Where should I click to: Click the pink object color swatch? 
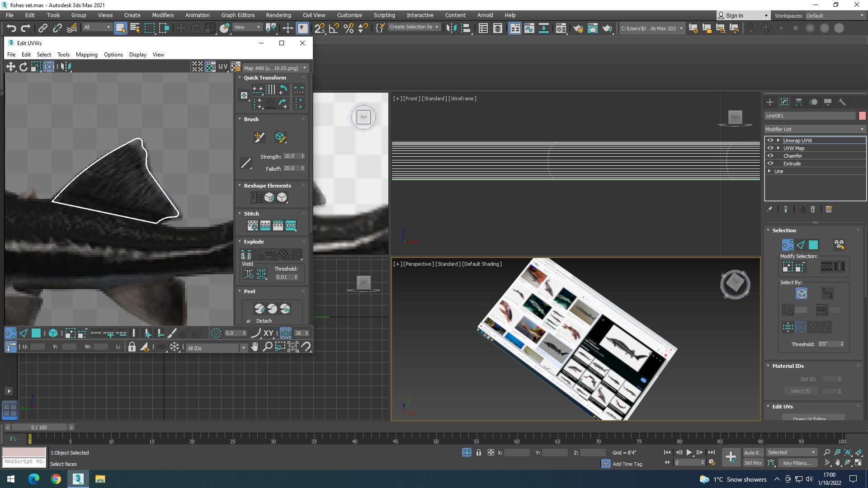[x=862, y=116]
